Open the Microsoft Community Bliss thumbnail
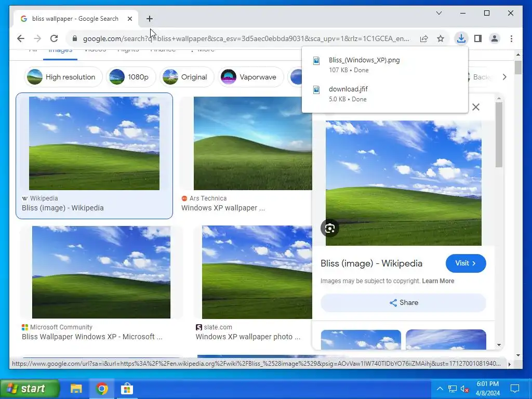Screen dimensions: 532x399 pyautogui.click(x=101, y=272)
